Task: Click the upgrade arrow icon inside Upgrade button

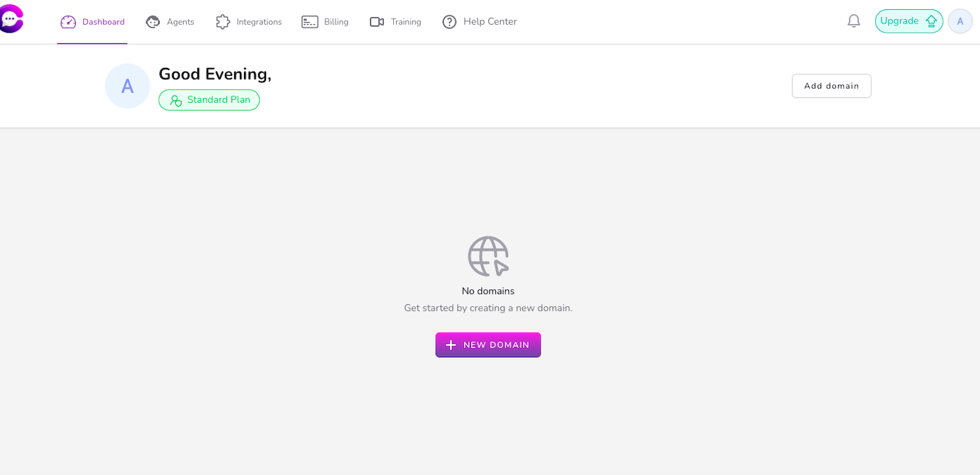Action: tap(931, 21)
